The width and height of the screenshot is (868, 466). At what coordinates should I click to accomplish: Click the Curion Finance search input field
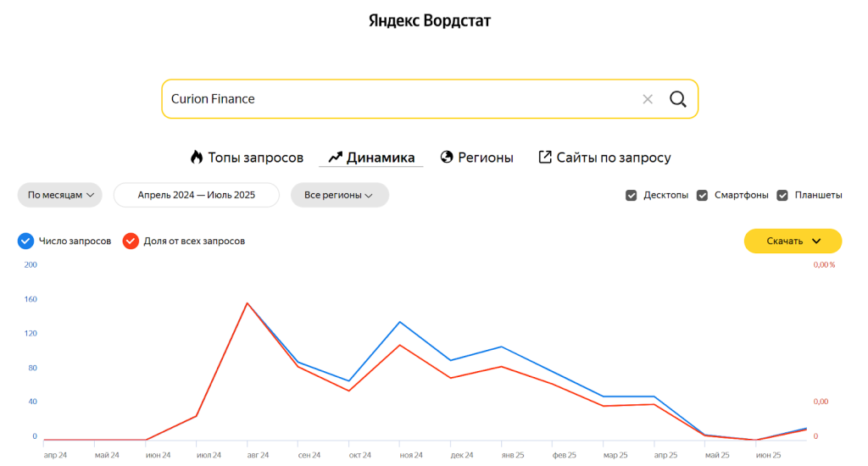pos(398,99)
